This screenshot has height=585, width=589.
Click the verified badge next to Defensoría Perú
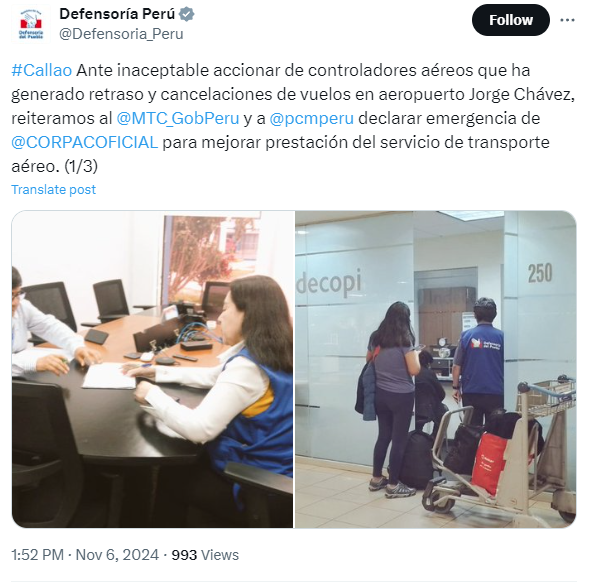186,14
